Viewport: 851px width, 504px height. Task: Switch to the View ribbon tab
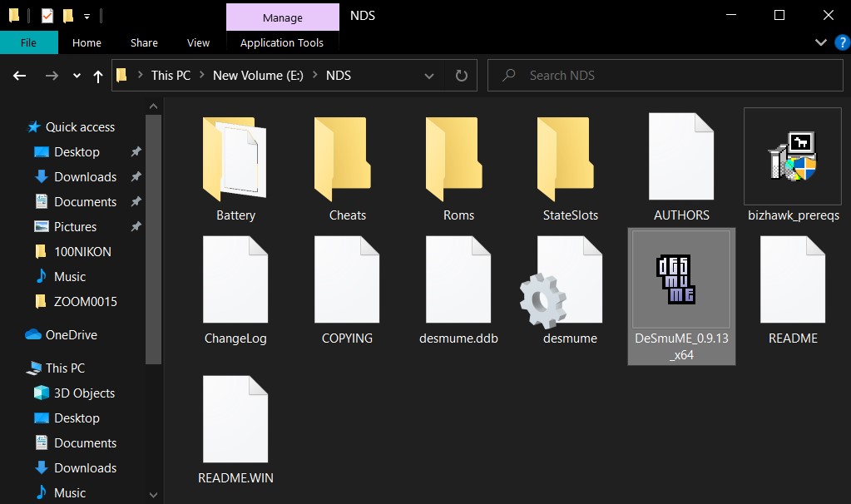pyautogui.click(x=198, y=42)
